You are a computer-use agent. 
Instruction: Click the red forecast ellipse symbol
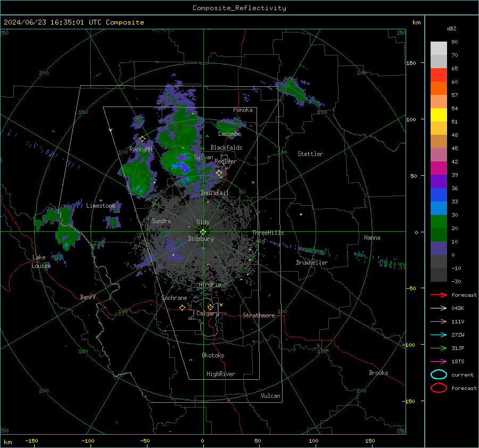coord(439,388)
